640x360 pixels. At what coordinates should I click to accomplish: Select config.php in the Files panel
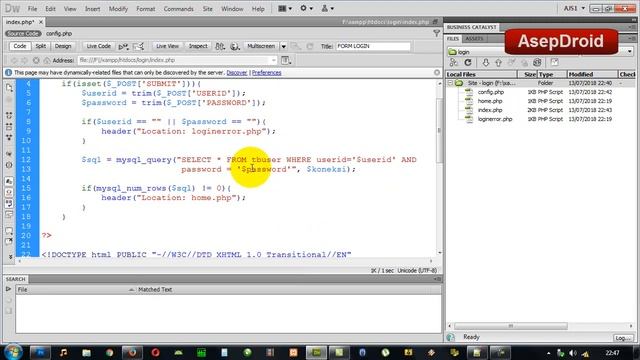491,92
